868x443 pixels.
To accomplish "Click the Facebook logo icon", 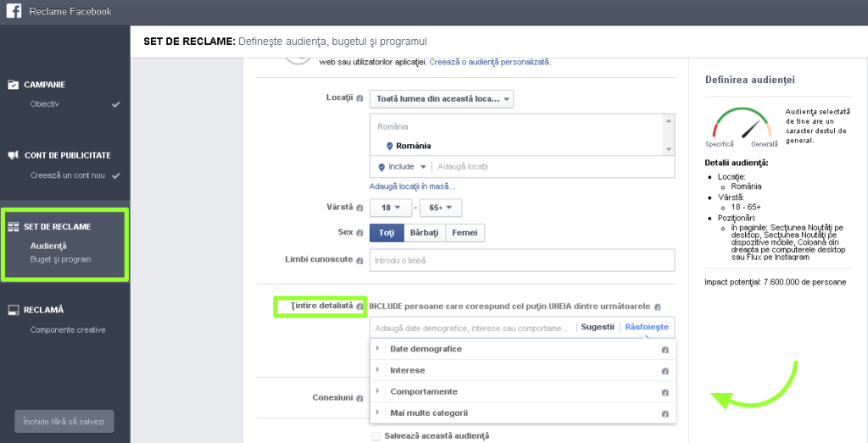I will point(14,11).
